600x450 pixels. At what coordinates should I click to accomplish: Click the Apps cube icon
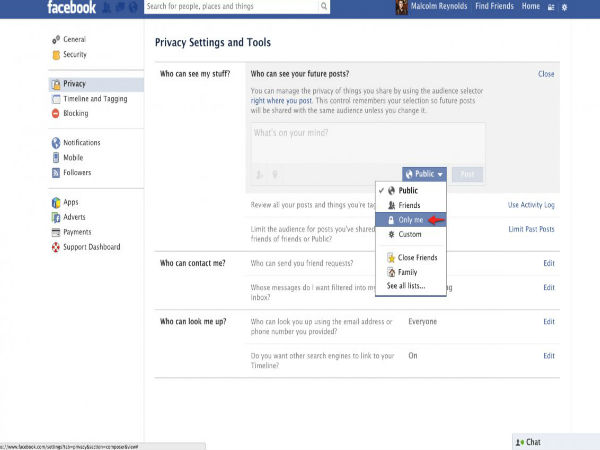click(x=56, y=202)
